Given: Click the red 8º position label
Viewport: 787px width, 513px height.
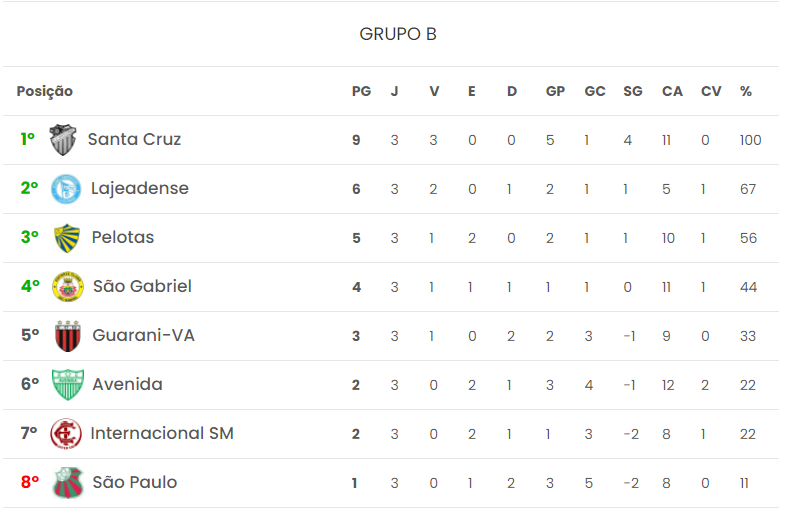Looking at the screenshot, I should click(x=30, y=483).
